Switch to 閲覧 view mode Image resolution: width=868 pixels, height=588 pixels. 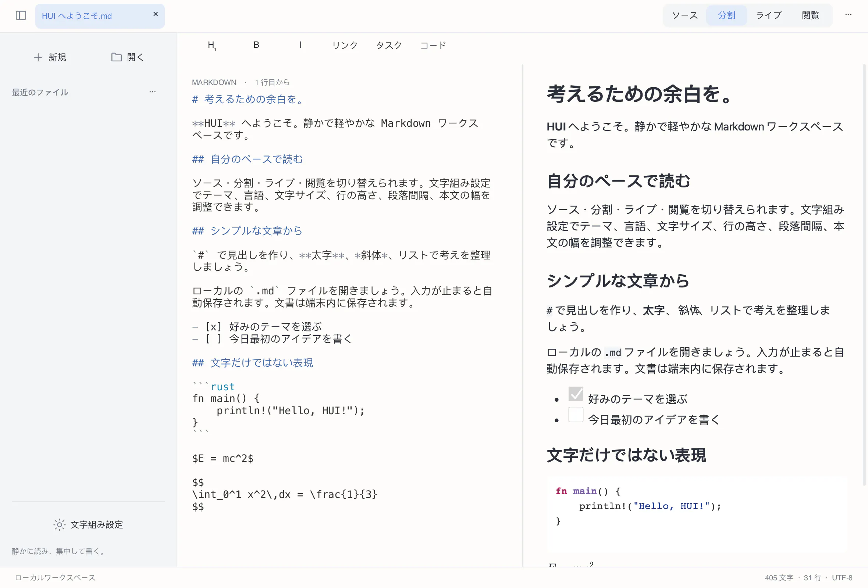pos(811,15)
